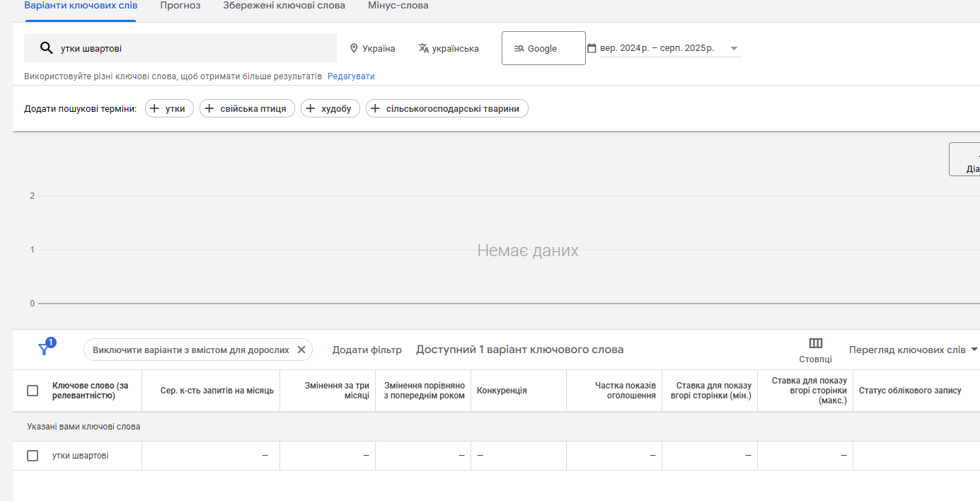Open the Google search network selector
The width and height of the screenshot is (980, 501).
543,48
